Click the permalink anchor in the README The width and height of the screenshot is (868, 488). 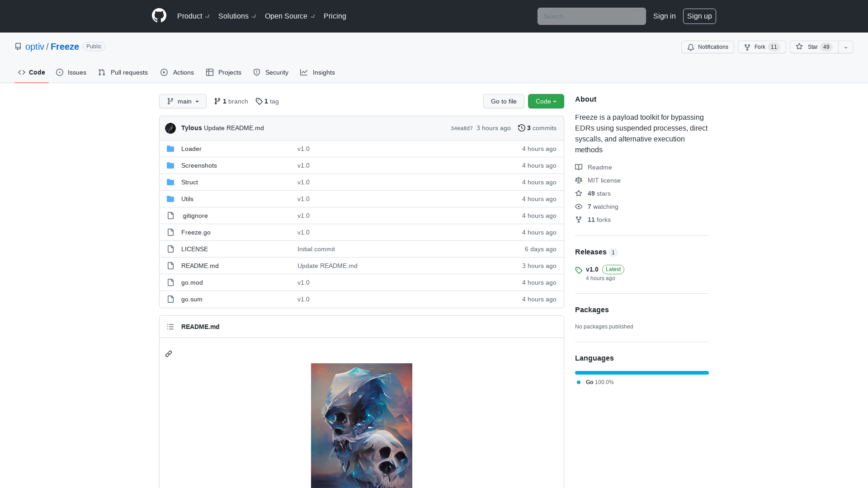(169, 354)
